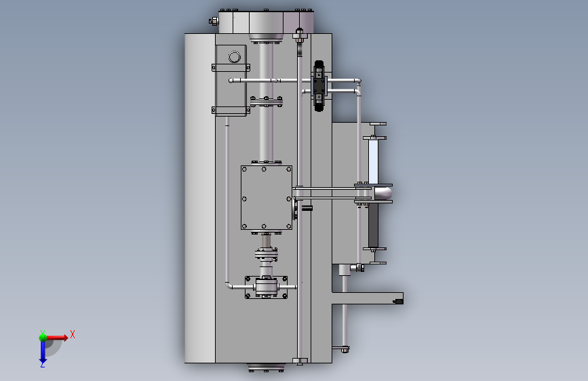This screenshot has height=381, width=588.
Task: Select the tall left side panel of the tank
Action: [x=200, y=198]
